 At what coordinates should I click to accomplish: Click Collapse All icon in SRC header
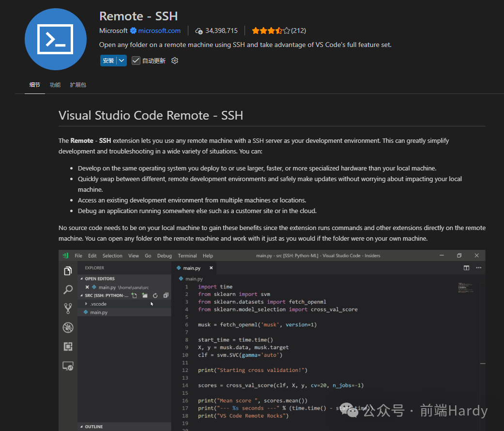(166, 295)
